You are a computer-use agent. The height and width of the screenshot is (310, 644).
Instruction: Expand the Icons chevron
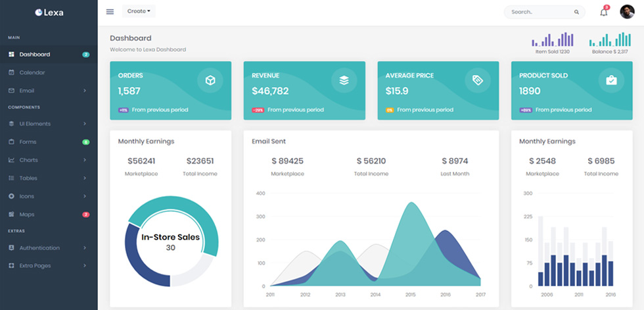pyautogui.click(x=85, y=196)
